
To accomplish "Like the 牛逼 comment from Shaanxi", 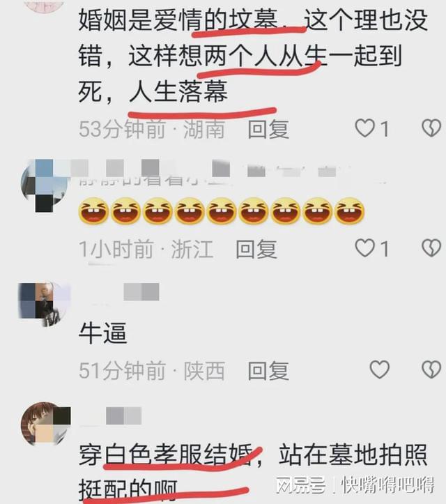I will point(380,369).
